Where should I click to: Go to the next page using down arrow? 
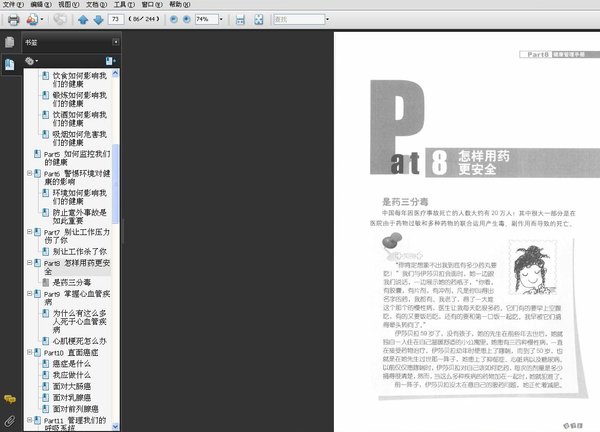[x=98, y=20]
